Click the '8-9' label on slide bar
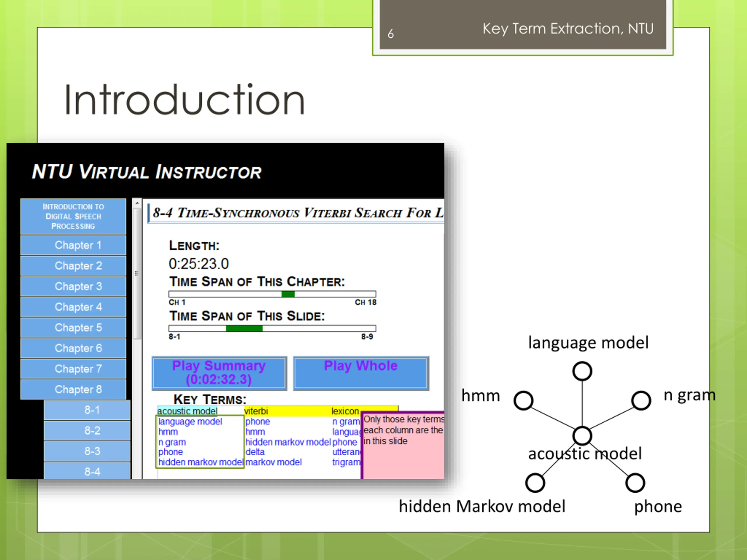 coord(367,337)
